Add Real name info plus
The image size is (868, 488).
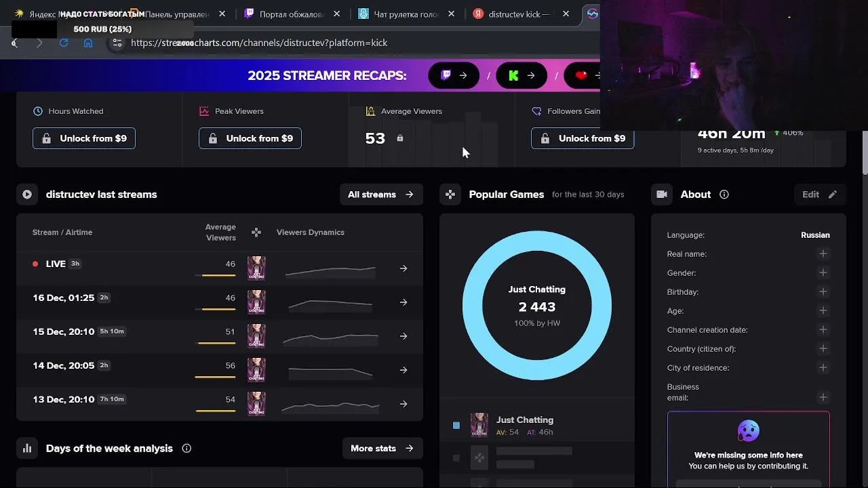pyautogui.click(x=823, y=254)
